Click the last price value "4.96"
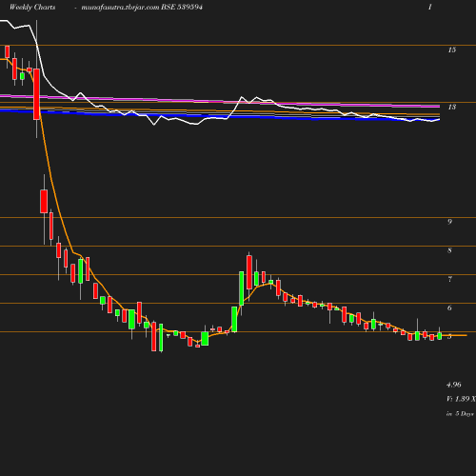This screenshot has width=476, height=476. (x=454, y=385)
